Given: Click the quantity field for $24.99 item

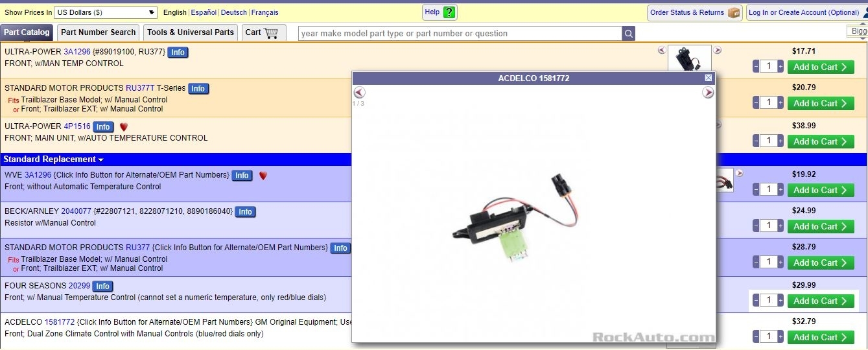Looking at the screenshot, I should pos(768,226).
